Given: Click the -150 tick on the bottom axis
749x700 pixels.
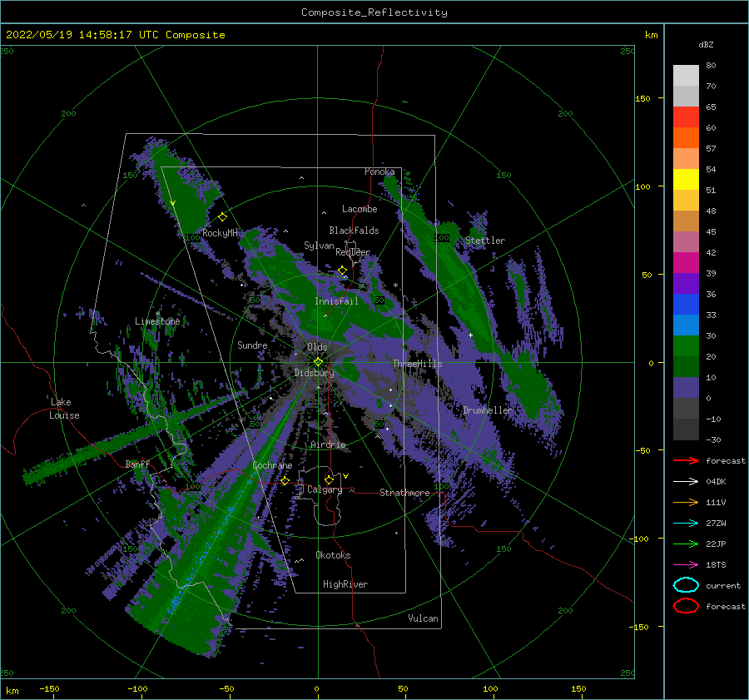Looking at the screenshot, I should [x=49, y=688].
